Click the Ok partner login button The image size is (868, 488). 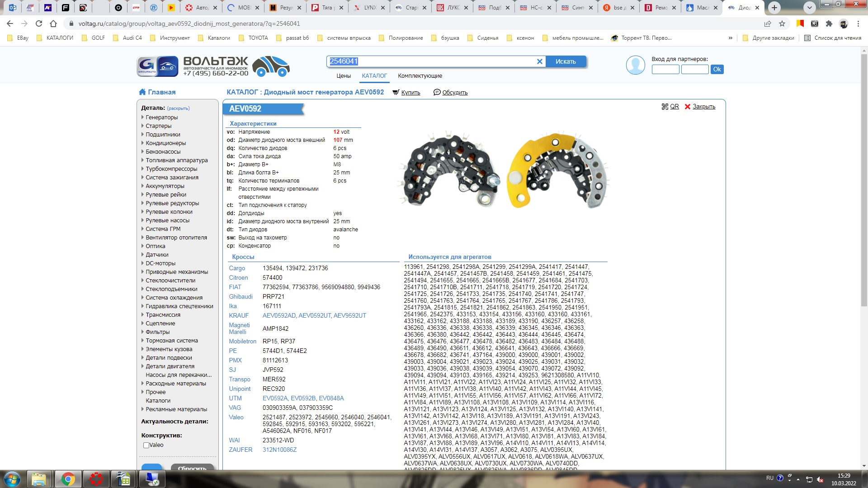point(717,70)
